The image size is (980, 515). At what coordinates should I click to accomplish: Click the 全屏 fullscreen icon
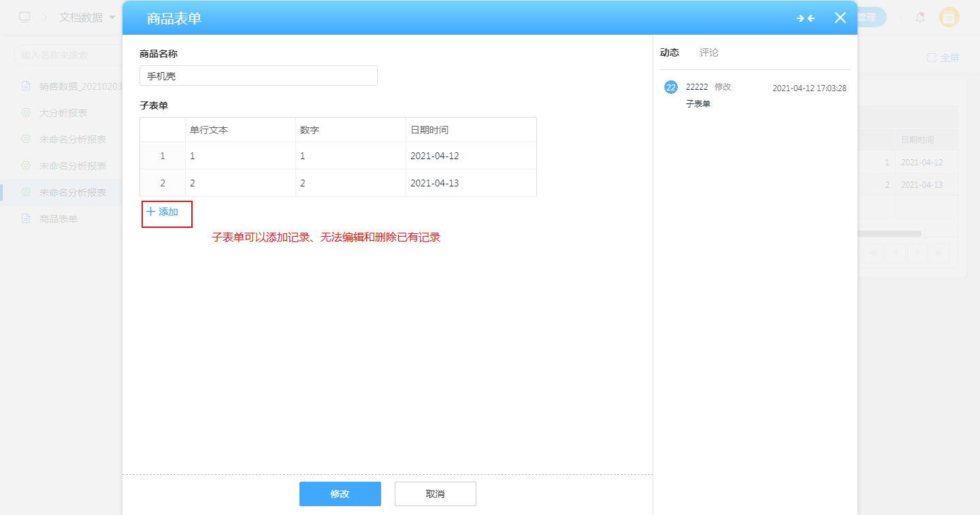click(932, 58)
